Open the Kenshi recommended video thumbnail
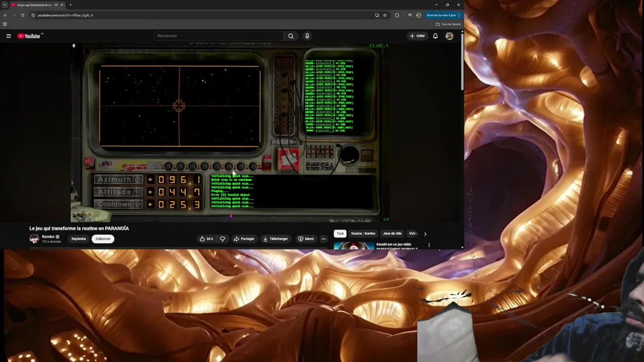This screenshot has width=644, height=362. click(x=354, y=245)
